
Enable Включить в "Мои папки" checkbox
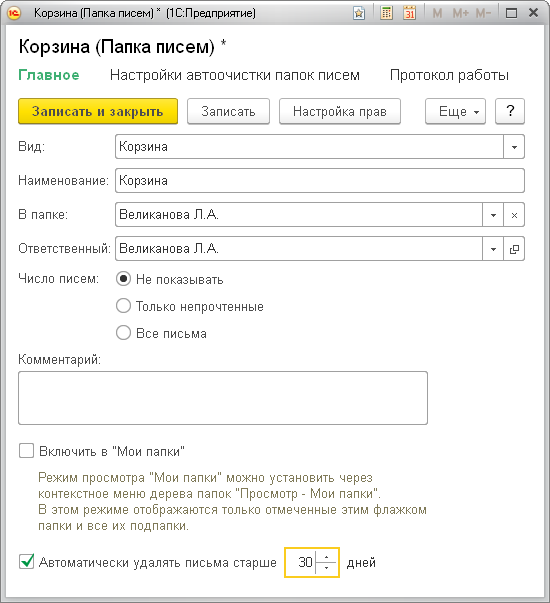27,451
